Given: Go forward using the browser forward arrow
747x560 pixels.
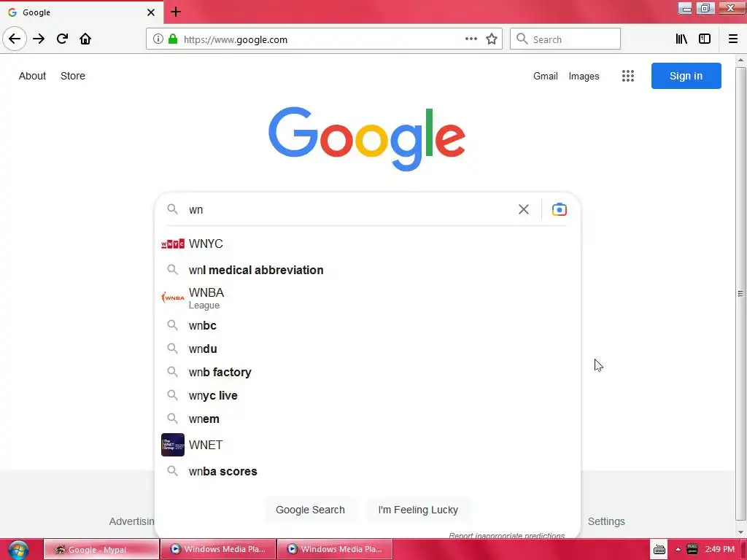Looking at the screenshot, I should coord(39,39).
